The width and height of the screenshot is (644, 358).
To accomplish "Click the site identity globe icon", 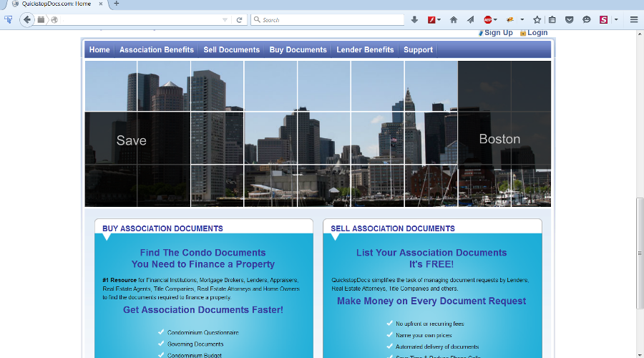I will [54, 20].
